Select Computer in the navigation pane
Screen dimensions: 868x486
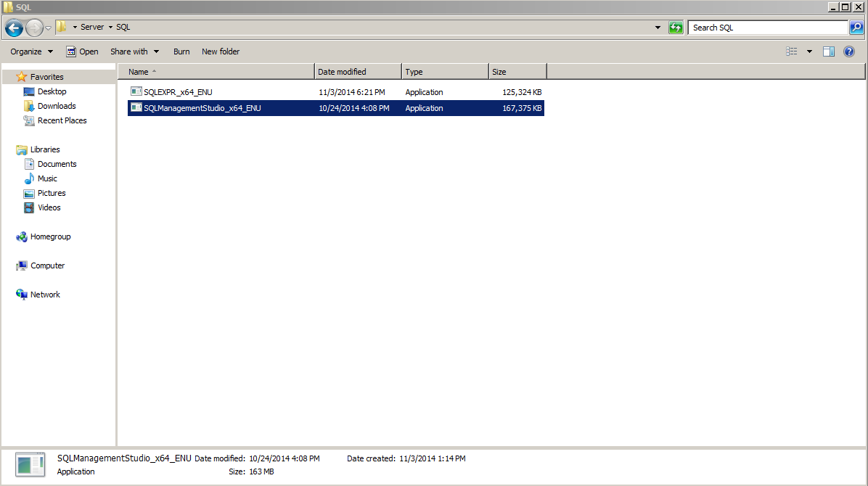tap(48, 265)
